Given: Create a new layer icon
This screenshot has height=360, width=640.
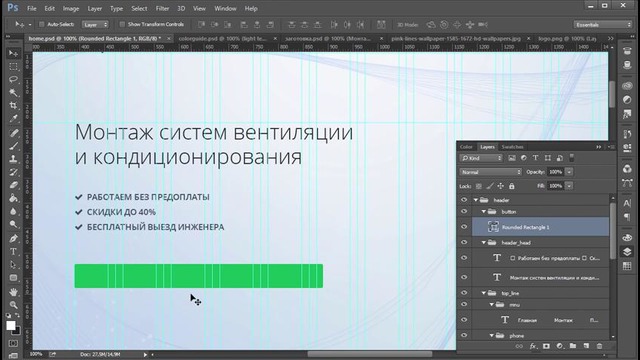Looking at the screenshot, I should pos(586,346).
